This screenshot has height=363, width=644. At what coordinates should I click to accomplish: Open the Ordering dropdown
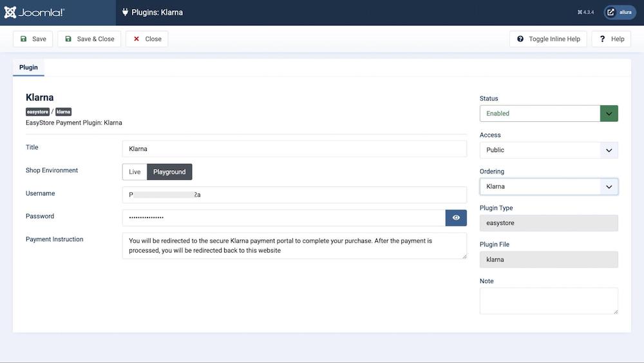pos(548,186)
